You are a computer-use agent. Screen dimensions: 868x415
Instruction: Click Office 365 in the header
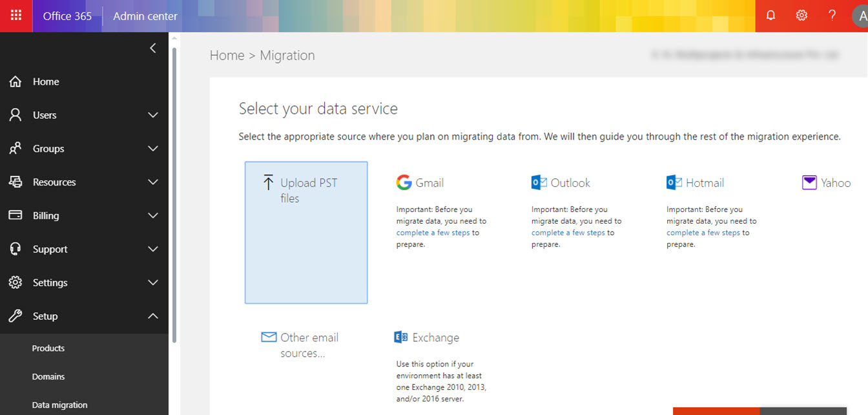[x=67, y=16]
